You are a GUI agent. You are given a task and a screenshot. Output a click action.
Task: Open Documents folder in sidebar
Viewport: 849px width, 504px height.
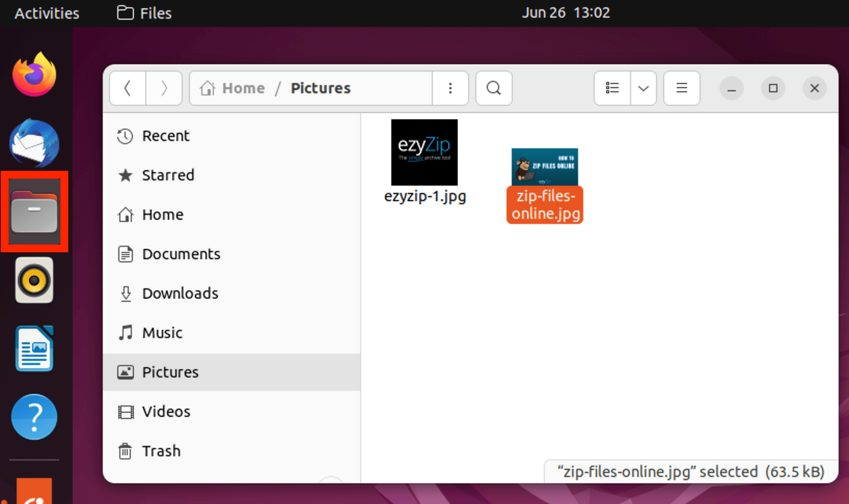coord(181,254)
